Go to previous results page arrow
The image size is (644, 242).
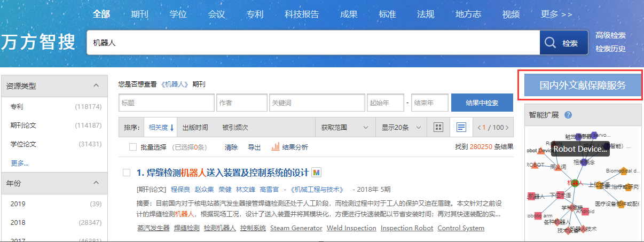click(478, 128)
